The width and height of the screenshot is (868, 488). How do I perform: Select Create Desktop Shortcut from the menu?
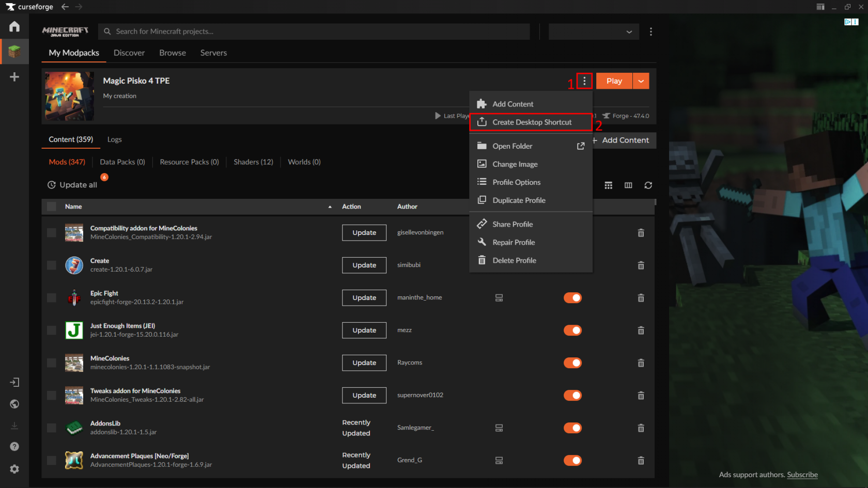(x=531, y=122)
